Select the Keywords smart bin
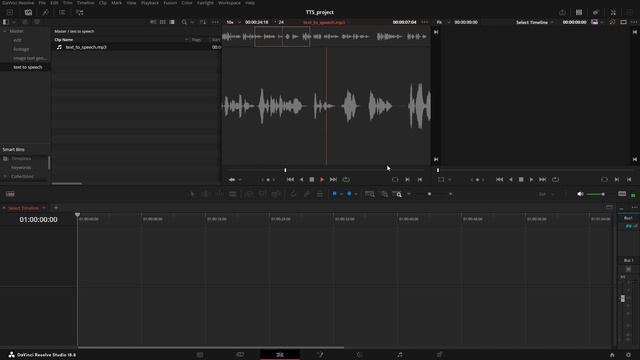The height and width of the screenshot is (360, 640). [21, 167]
